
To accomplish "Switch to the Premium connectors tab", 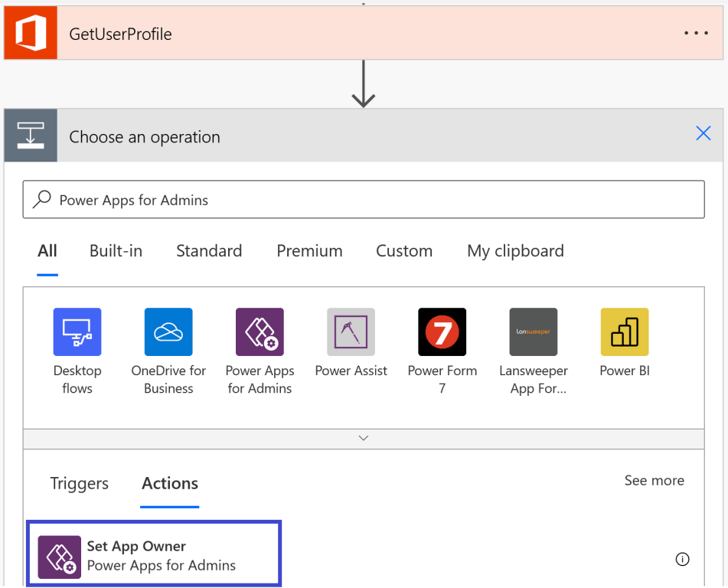I will [309, 250].
